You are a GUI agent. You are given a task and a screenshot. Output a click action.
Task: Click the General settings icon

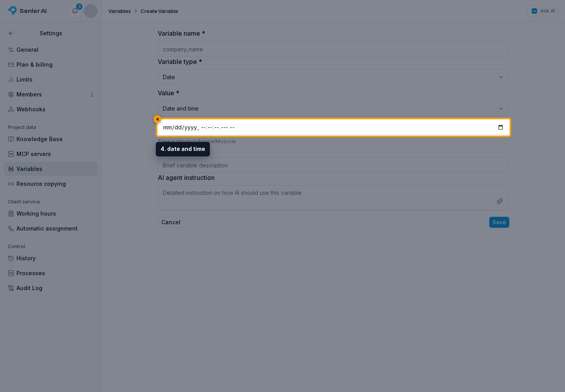(x=11, y=50)
